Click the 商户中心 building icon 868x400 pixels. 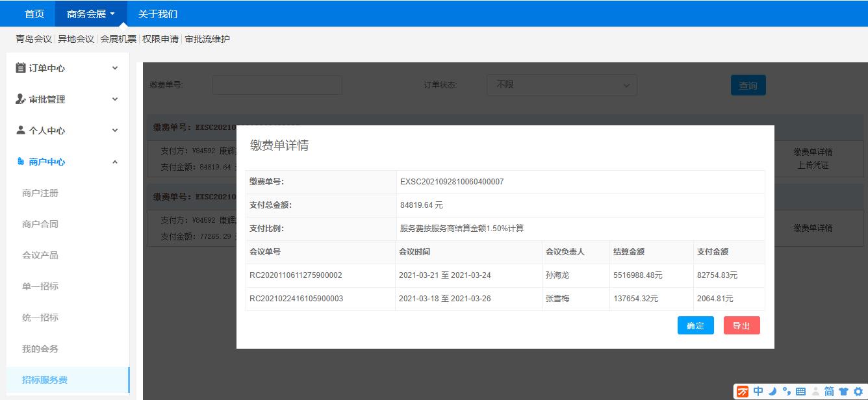click(x=21, y=162)
